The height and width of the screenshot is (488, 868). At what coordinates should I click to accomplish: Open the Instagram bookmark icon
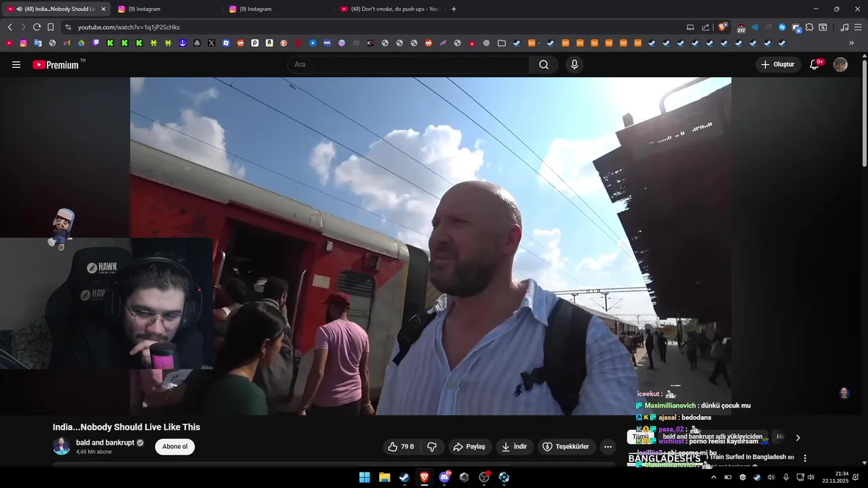pos(23,43)
